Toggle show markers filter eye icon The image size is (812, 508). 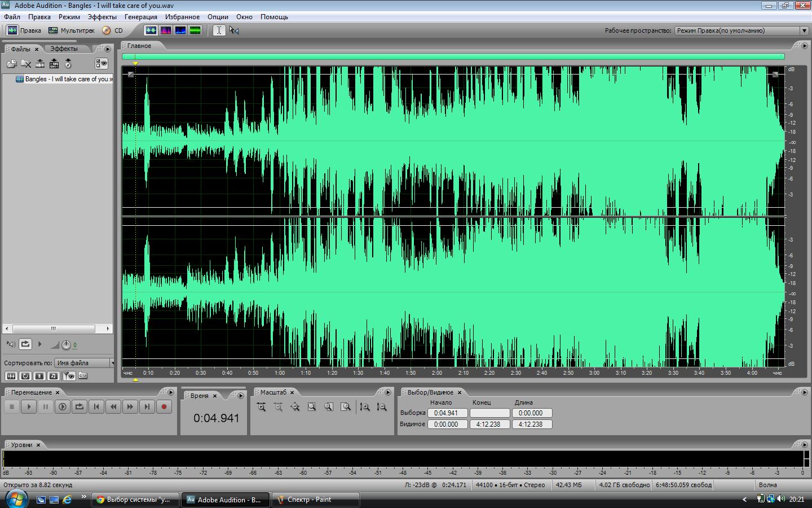(68, 376)
